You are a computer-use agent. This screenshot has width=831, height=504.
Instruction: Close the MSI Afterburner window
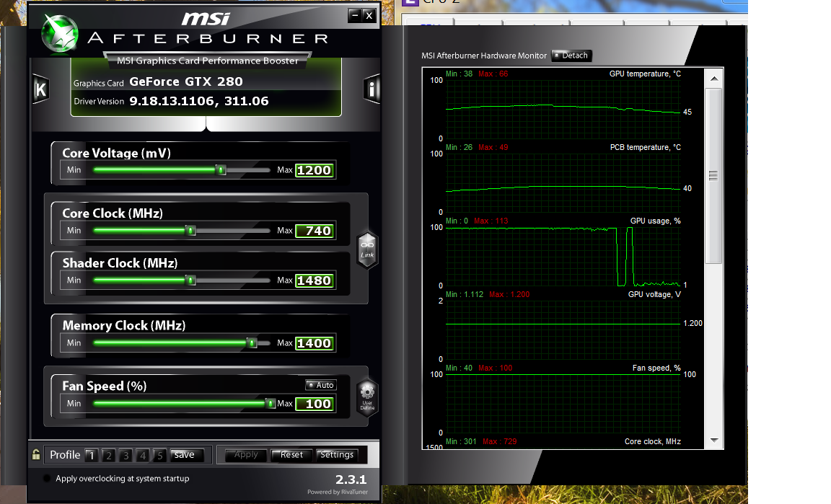[369, 15]
